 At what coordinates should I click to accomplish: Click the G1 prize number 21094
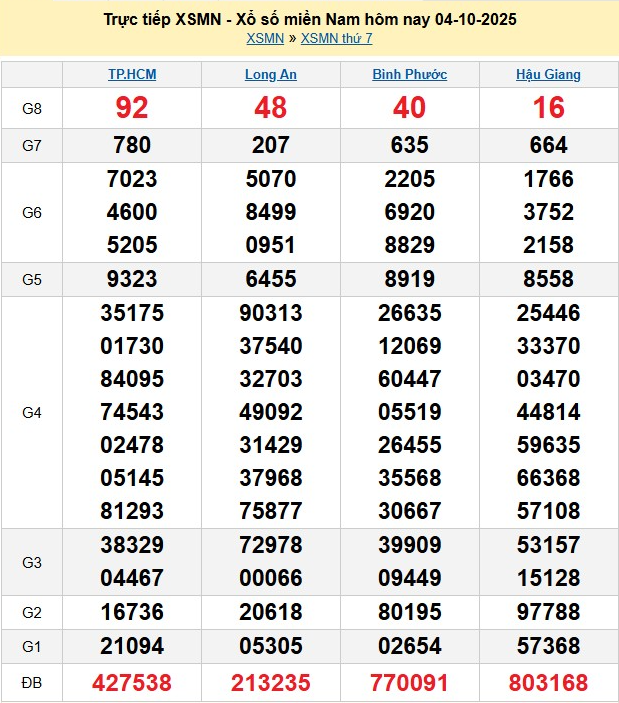click(132, 648)
